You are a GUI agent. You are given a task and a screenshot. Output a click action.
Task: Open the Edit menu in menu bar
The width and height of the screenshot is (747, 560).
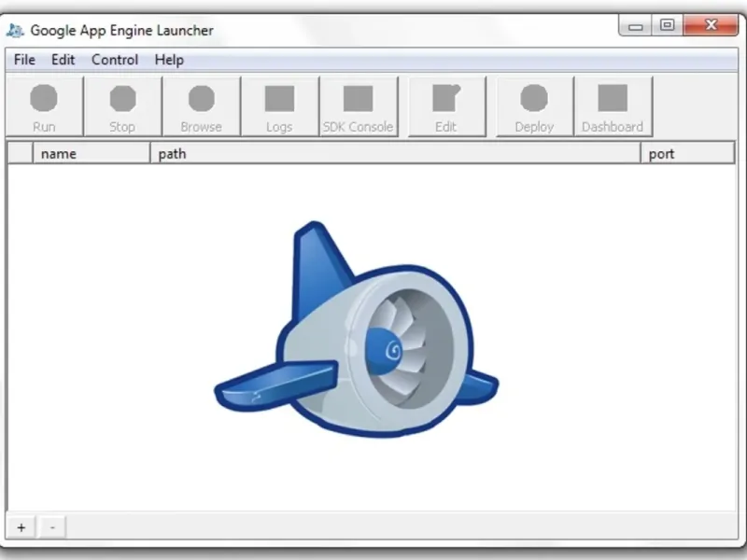(x=63, y=60)
